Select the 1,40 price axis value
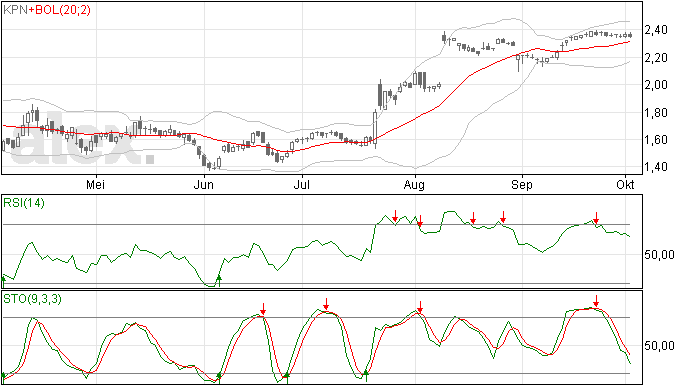The width and height of the screenshot is (690, 387). point(656,167)
